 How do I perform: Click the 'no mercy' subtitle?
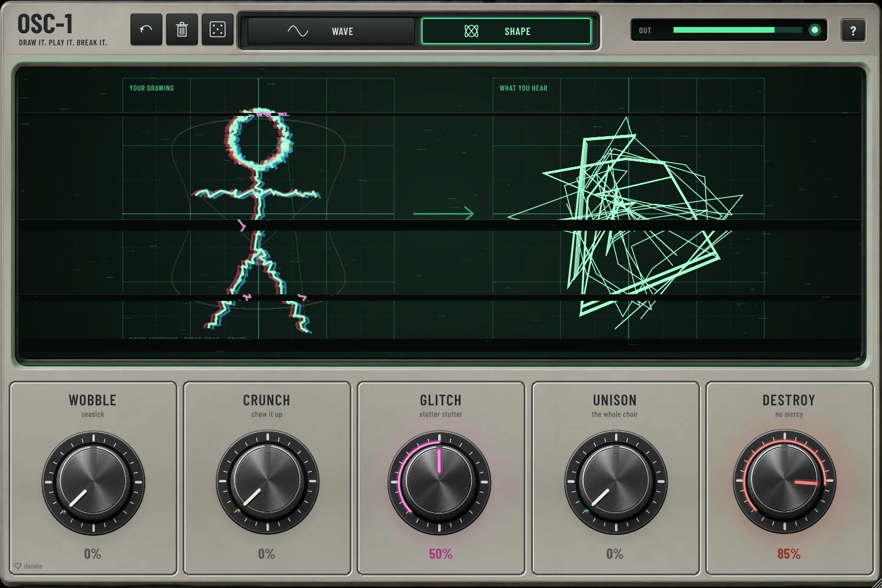[788, 414]
